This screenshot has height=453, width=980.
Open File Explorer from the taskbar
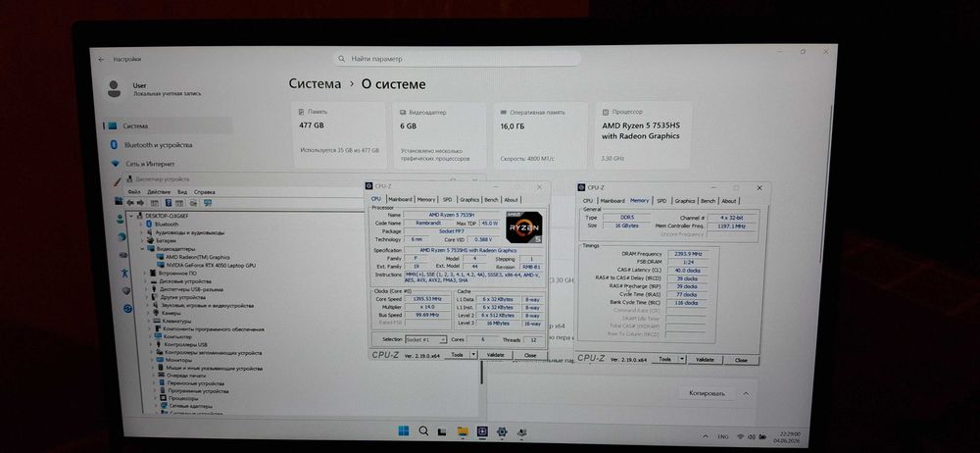click(463, 431)
